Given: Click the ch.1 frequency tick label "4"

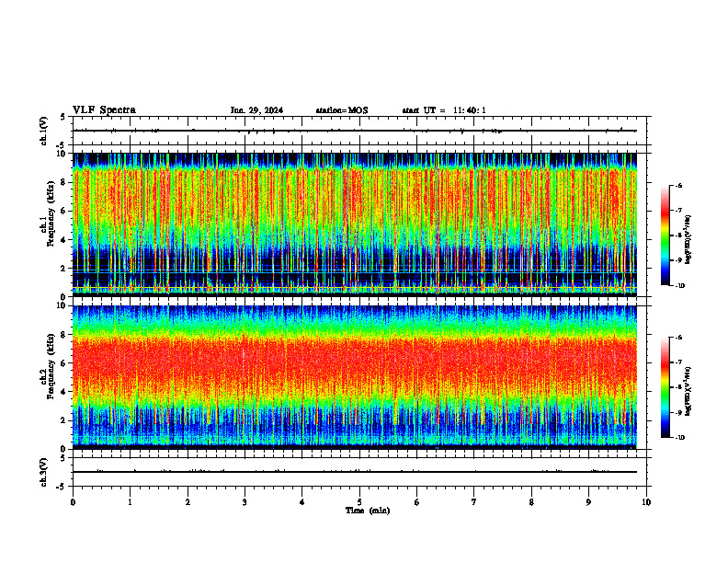Looking at the screenshot, I should tap(63, 240).
